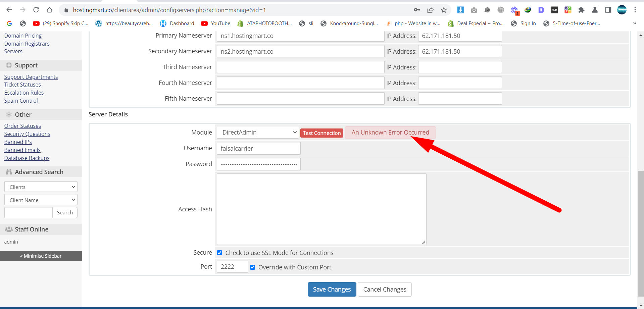Viewport: 644px width, 309px height.
Task: Open the YouTube bookmark
Action: click(216, 23)
